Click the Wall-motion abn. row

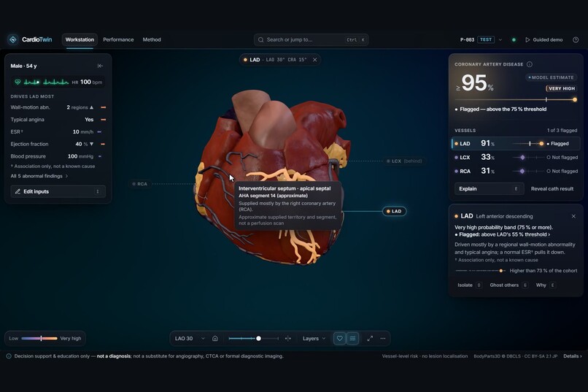tap(58, 107)
